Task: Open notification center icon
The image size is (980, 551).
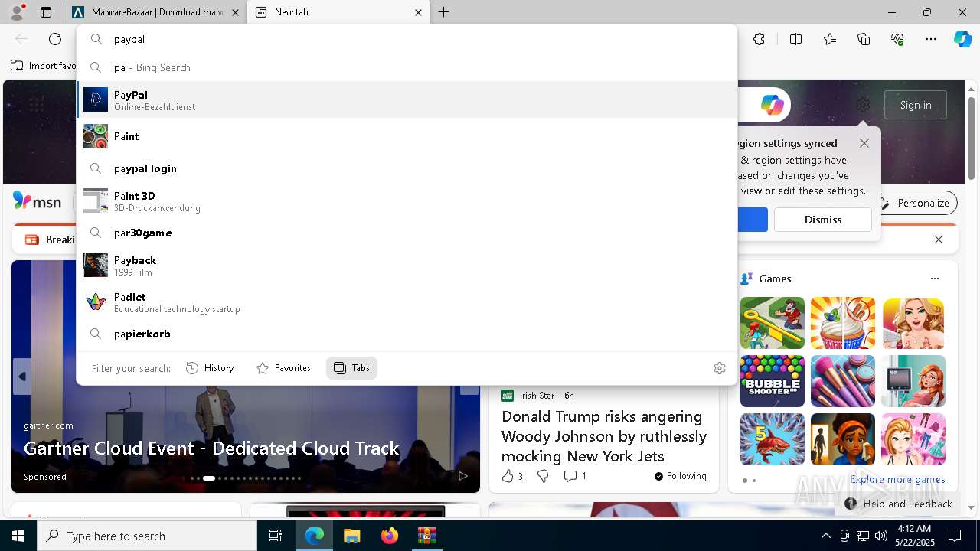Action: (x=955, y=536)
